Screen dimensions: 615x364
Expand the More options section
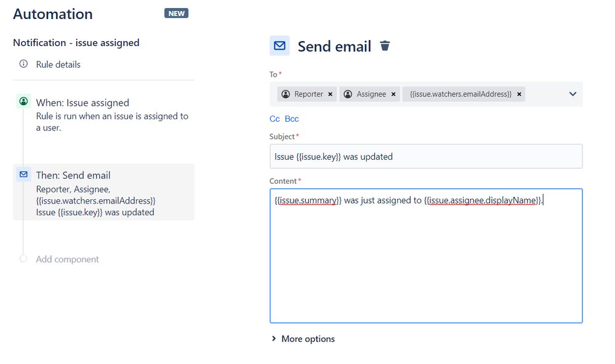pyautogui.click(x=303, y=339)
